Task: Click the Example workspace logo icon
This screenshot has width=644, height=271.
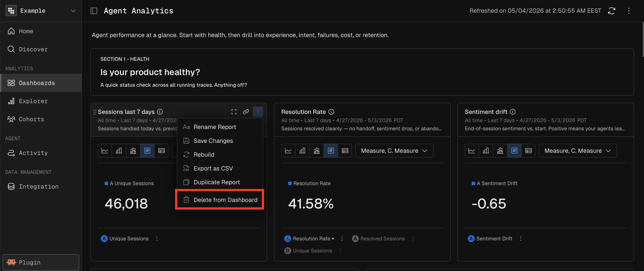Action: [11, 11]
